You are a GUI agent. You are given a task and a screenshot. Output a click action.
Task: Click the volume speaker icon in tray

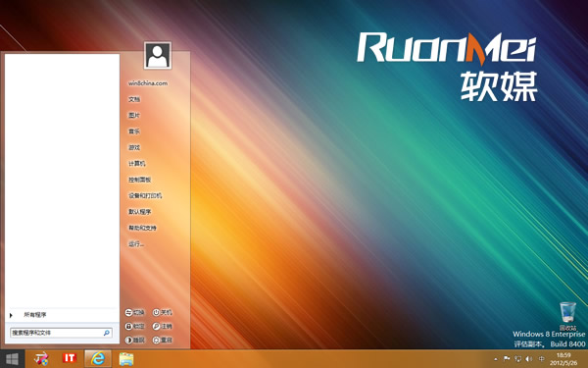tap(529, 359)
